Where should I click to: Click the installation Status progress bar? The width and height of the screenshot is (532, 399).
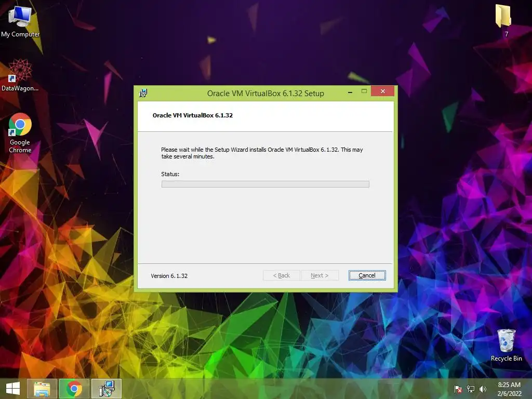pos(265,184)
